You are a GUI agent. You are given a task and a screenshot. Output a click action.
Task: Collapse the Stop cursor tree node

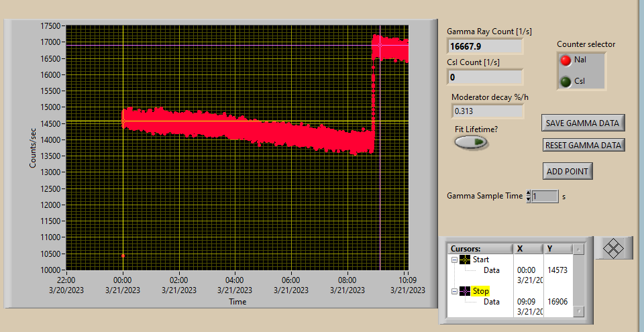point(454,291)
